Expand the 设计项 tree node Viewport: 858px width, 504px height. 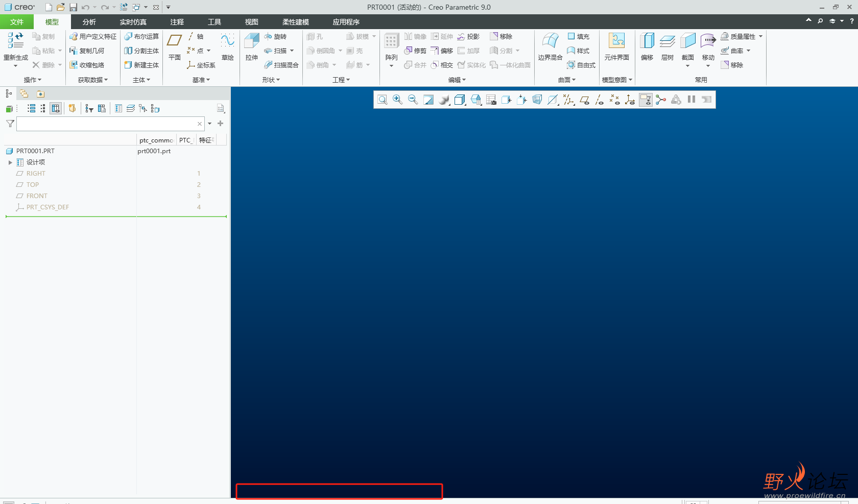pyautogui.click(x=10, y=162)
